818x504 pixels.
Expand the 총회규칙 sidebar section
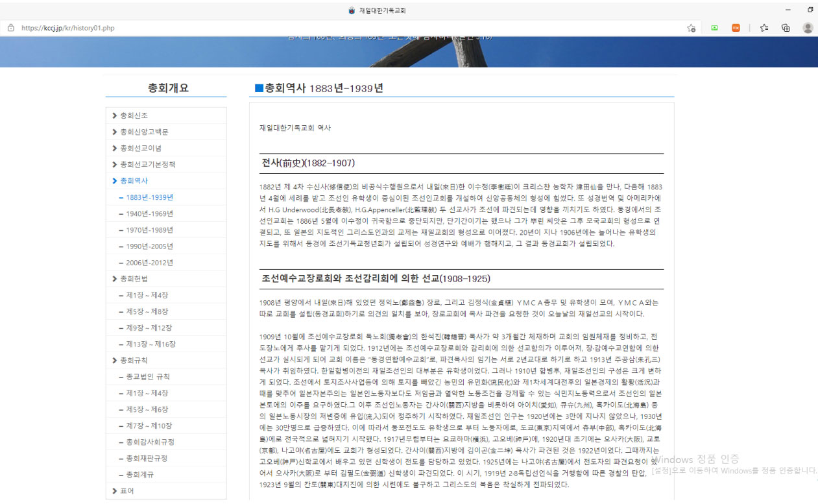(134, 361)
